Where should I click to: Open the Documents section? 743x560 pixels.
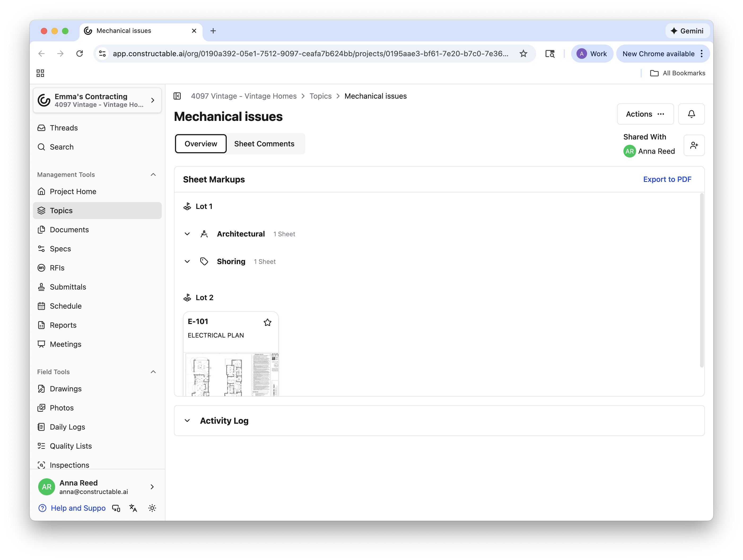click(97, 230)
